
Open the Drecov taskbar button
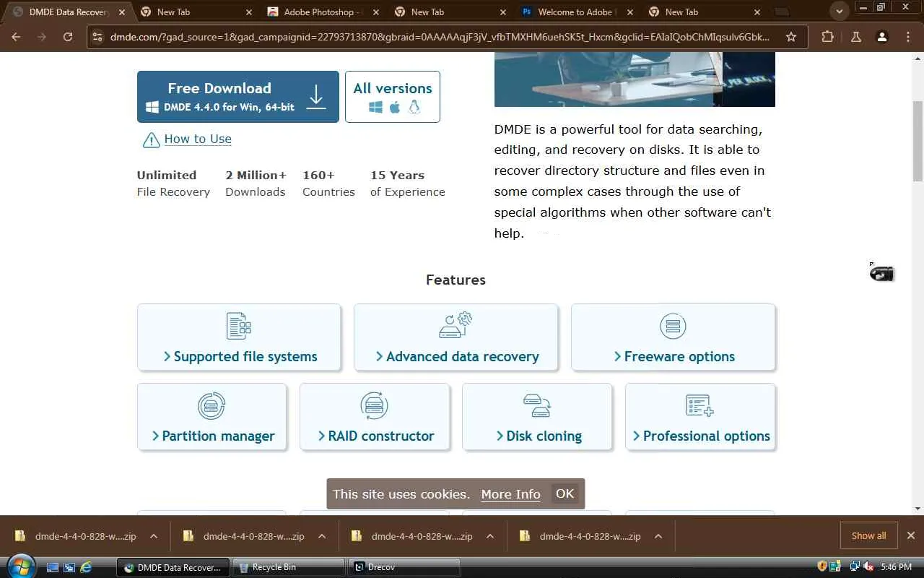coord(404,567)
